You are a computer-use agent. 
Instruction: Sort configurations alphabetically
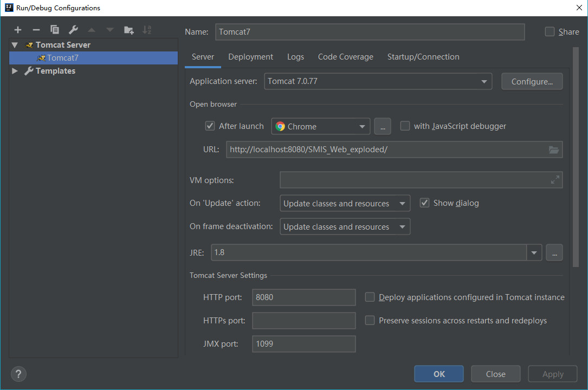point(147,30)
